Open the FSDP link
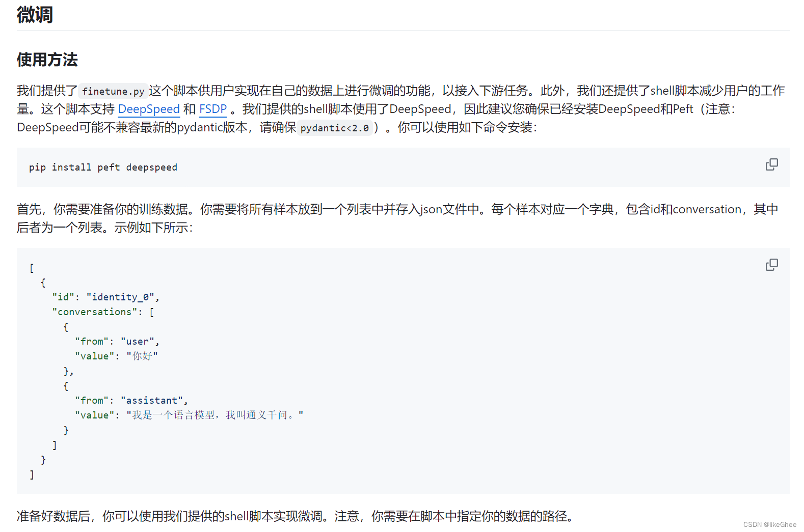This screenshot has height=532, width=804. (213, 109)
